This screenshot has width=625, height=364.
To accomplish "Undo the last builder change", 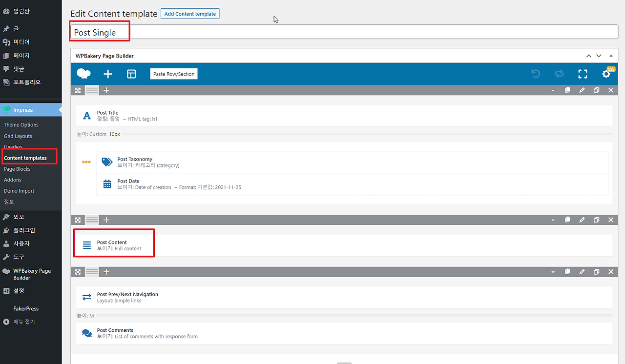I will pyautogui.click(x=536, y=74).
